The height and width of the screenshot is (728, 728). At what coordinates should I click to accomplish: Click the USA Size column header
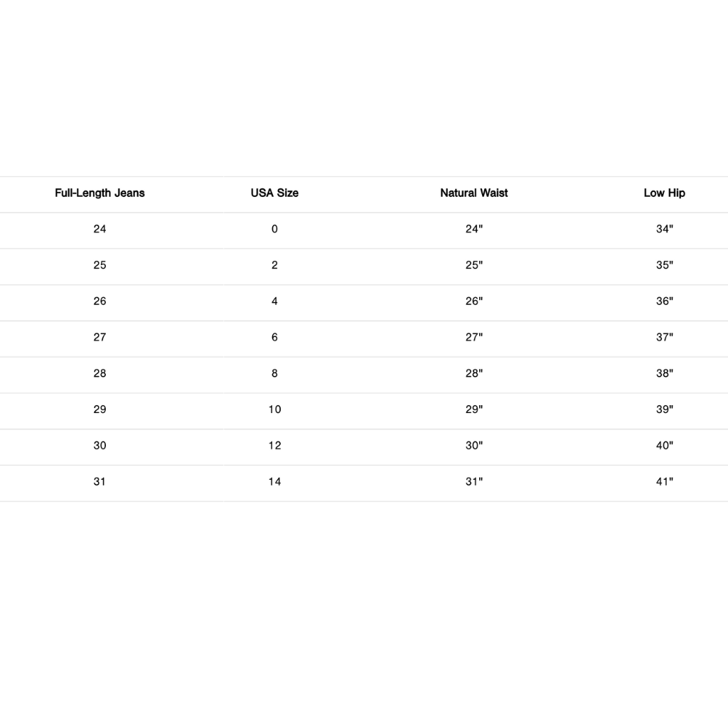point(274,193)
